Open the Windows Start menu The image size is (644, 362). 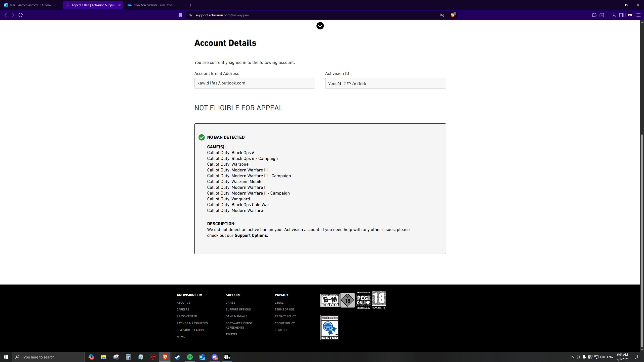coord(6,357)
